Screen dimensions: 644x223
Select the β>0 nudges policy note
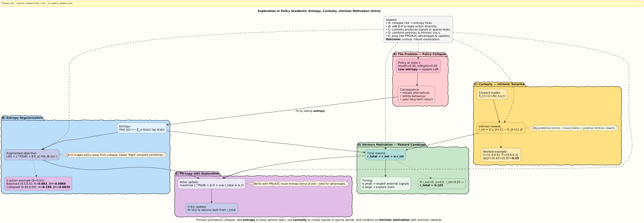click(x=115, y=155)
